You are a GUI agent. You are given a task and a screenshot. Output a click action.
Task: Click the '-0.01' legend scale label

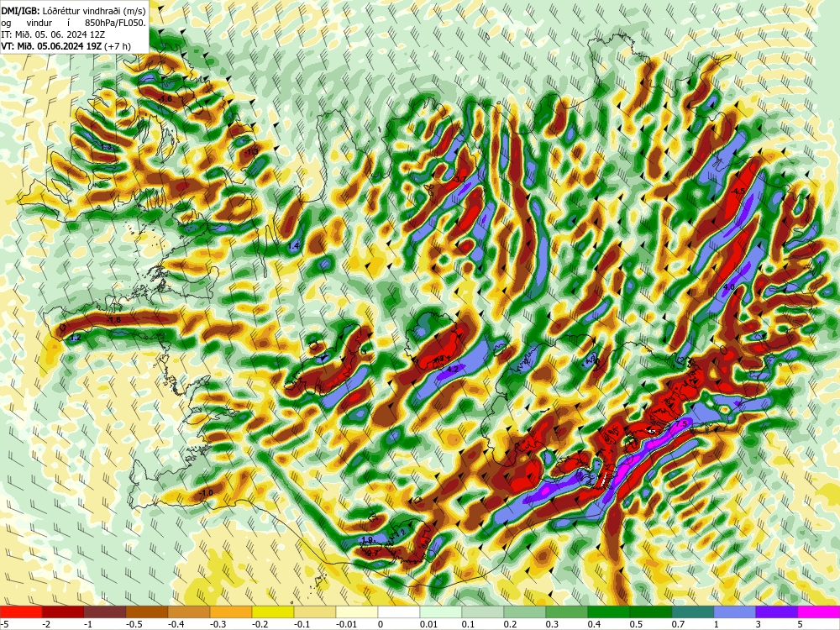click(x=346, y=624)
